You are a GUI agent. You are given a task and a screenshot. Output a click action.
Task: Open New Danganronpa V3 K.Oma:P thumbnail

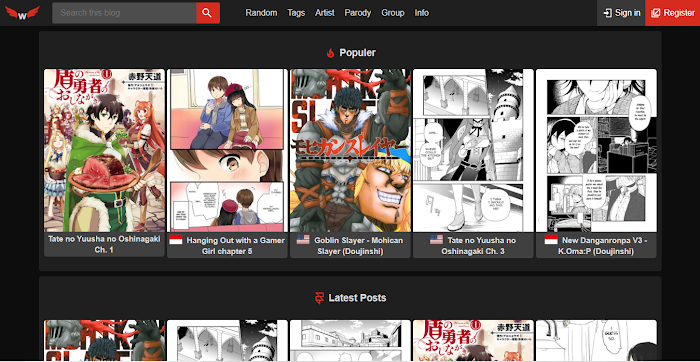point(596,150)
